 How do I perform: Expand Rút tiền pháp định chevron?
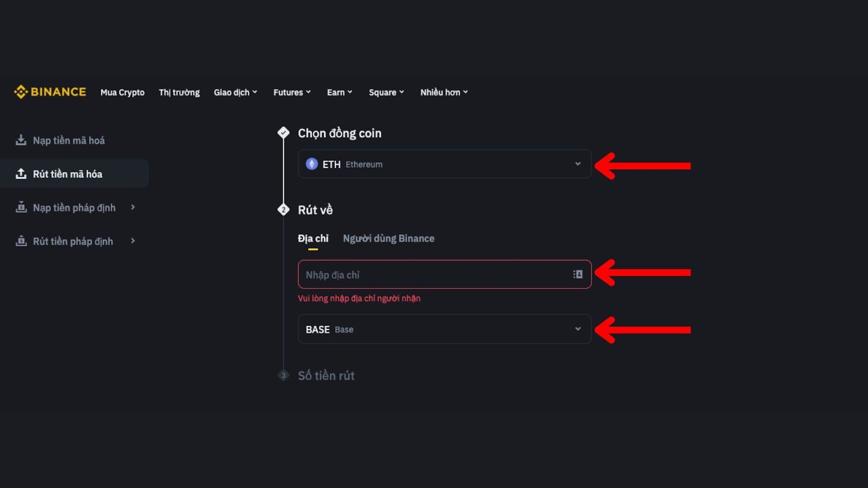point(132,241)
